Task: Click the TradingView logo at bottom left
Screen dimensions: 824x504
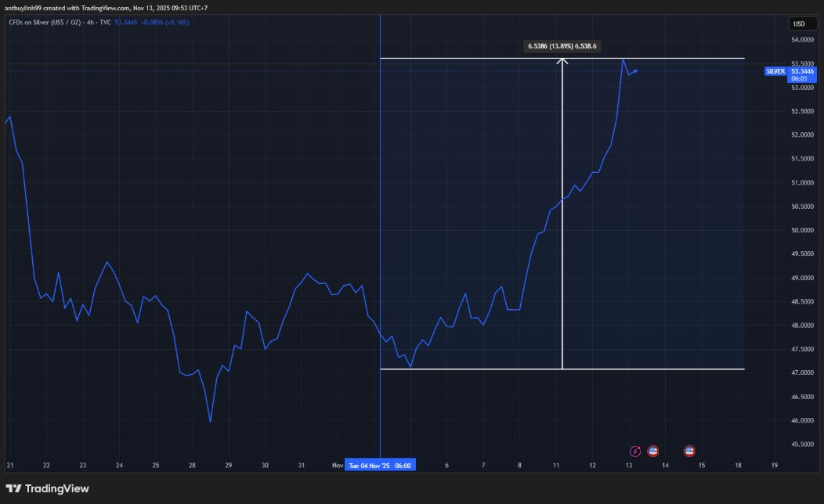Action: coord(47,489)
